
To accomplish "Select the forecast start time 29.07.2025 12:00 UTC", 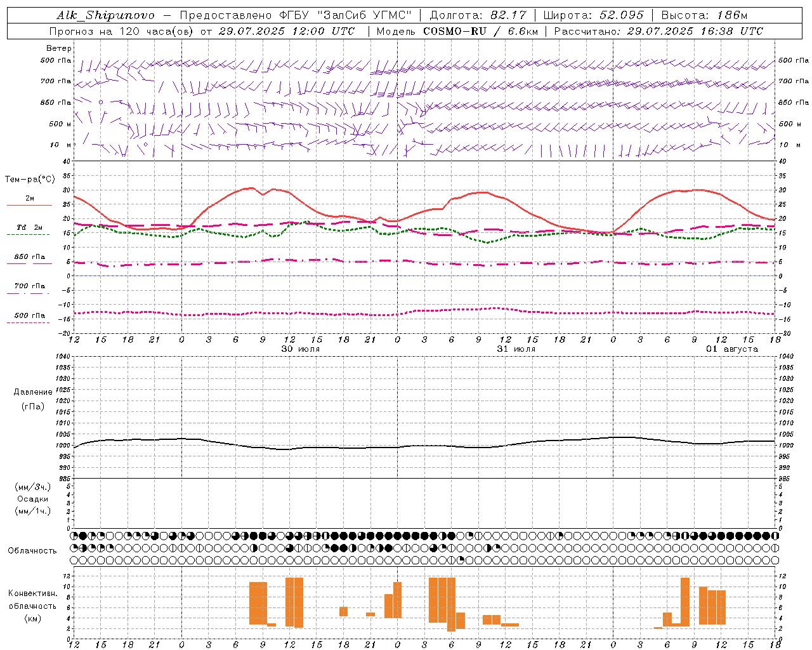I will (x=286, y=31).
